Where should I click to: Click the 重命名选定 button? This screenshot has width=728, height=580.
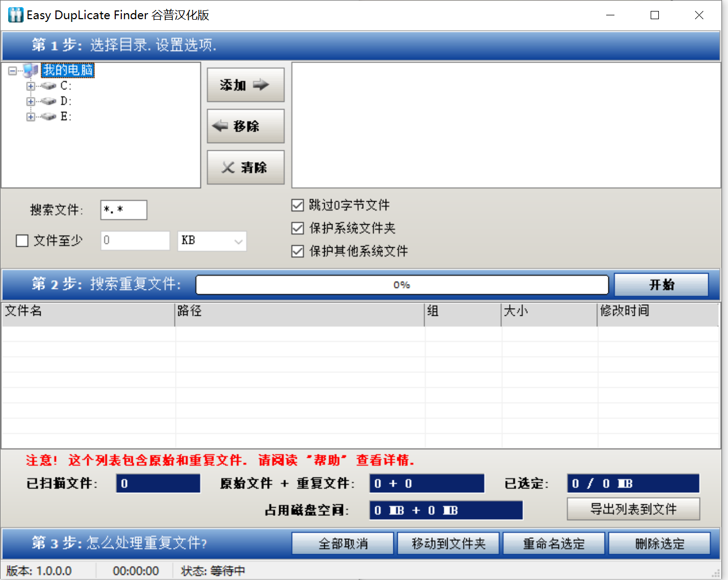554,544
